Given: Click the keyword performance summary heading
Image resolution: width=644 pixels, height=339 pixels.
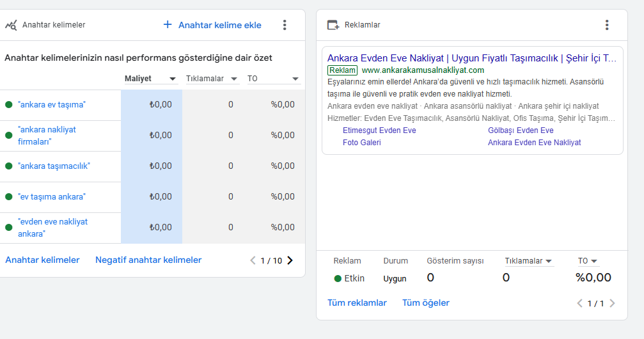Looking at the screenshot, I should tap(138, 58).
